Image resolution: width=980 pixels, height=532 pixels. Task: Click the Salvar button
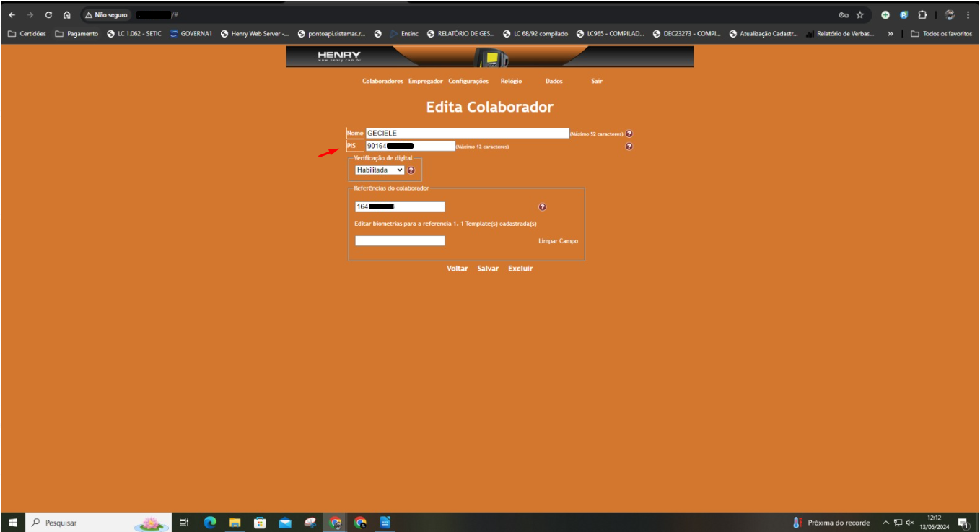[488, 269]
